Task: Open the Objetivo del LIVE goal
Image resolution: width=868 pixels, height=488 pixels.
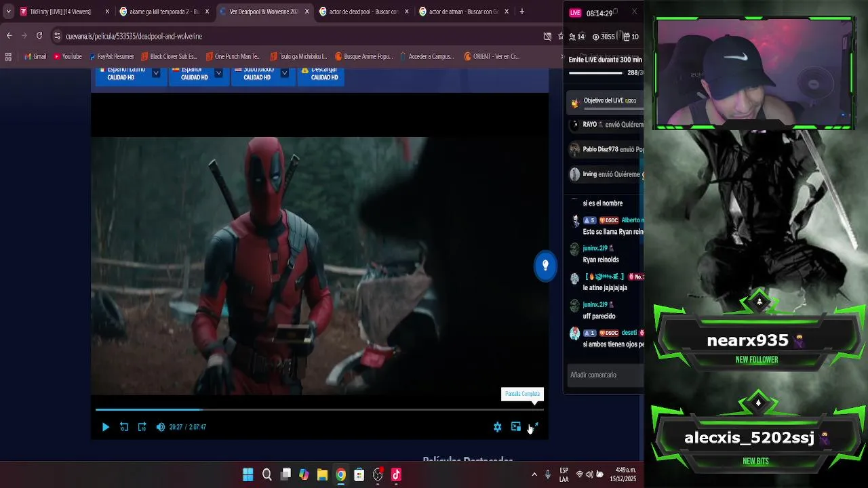Action: (606, 103)
